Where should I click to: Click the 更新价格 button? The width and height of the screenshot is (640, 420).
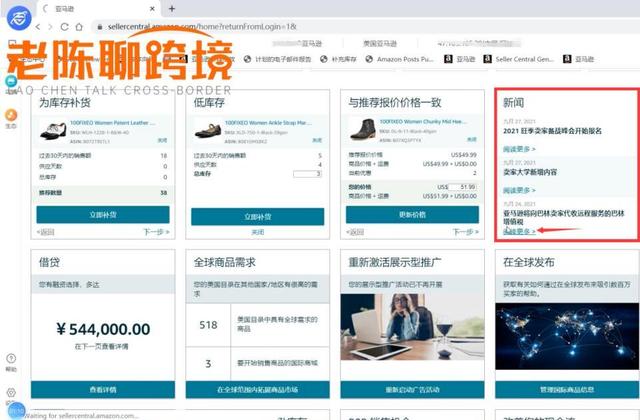pos(412,215)
